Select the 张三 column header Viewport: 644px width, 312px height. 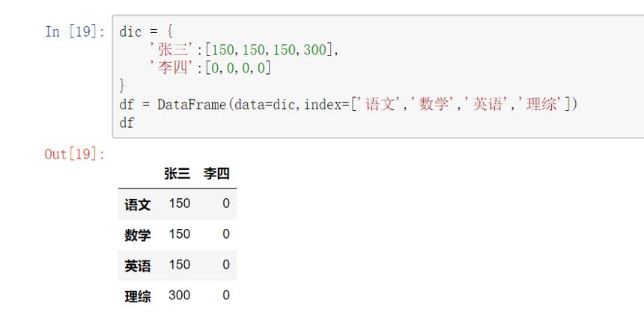tap(177, 174)
